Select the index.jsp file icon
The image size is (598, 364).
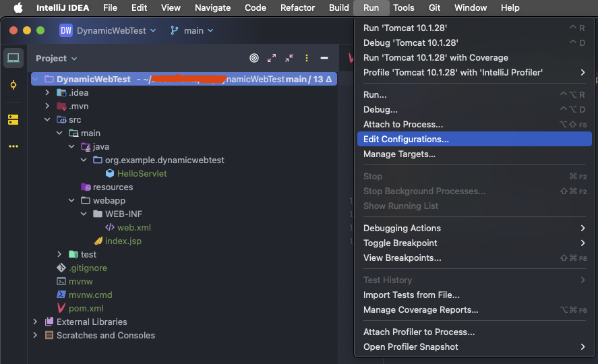98,241
